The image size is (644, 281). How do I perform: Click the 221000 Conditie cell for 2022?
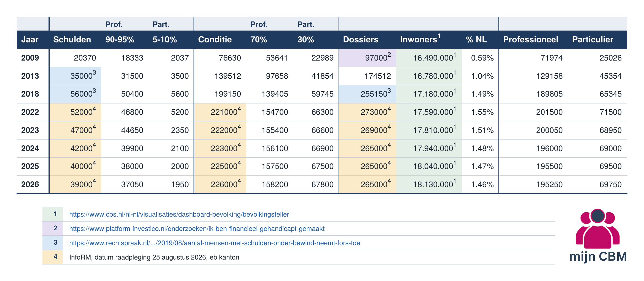220,112
